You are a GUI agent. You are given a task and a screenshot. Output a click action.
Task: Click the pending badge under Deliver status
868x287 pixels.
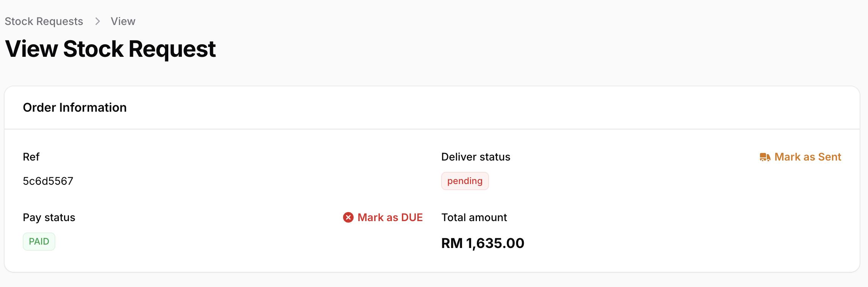[x=465, y=181]
